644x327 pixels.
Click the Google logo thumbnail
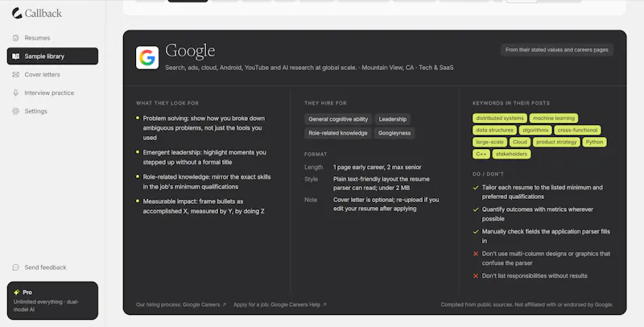[147, 57]
